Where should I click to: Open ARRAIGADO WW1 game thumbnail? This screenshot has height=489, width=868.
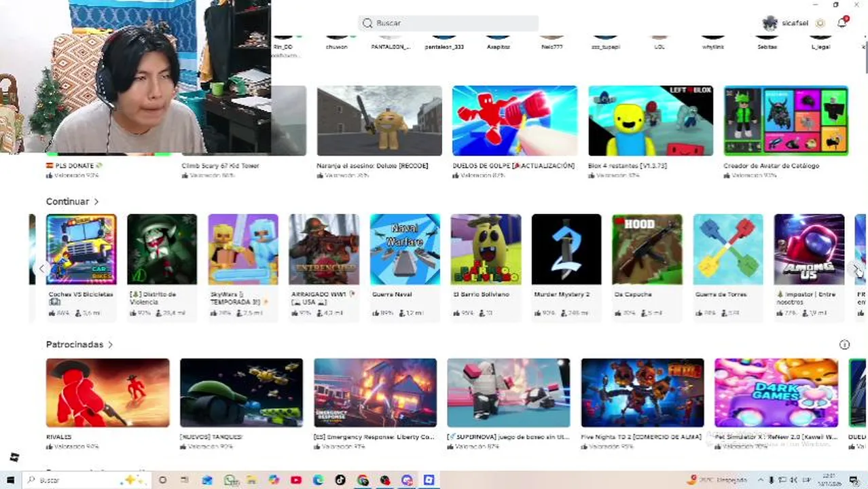(x=324, y=249)
